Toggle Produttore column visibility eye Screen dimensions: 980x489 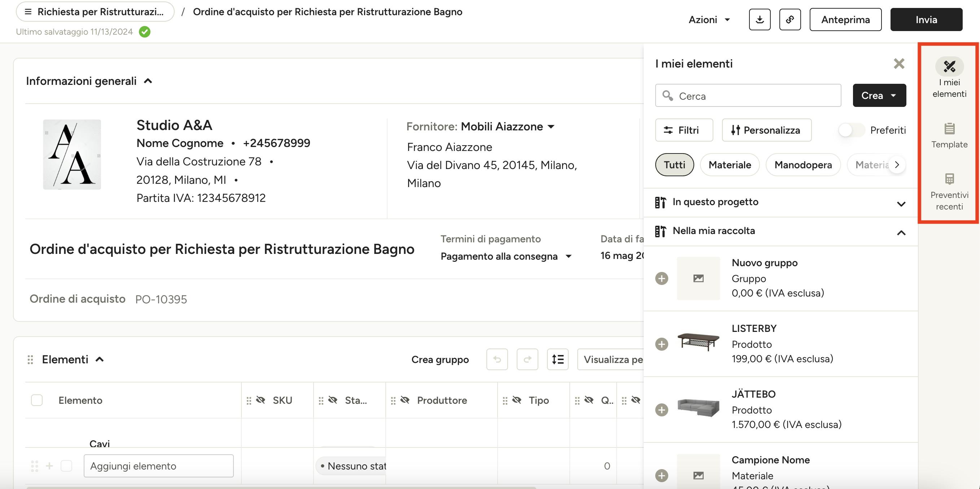405,400
